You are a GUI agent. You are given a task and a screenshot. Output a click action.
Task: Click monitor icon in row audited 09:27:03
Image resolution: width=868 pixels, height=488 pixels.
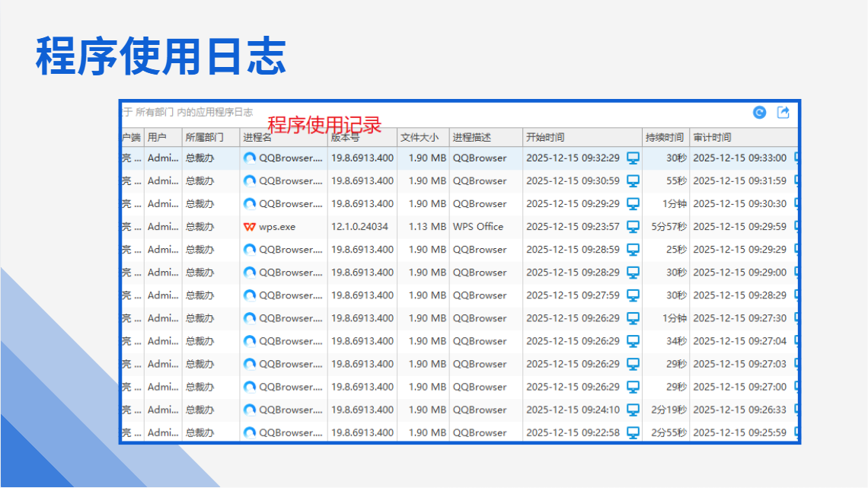[633, 364]
